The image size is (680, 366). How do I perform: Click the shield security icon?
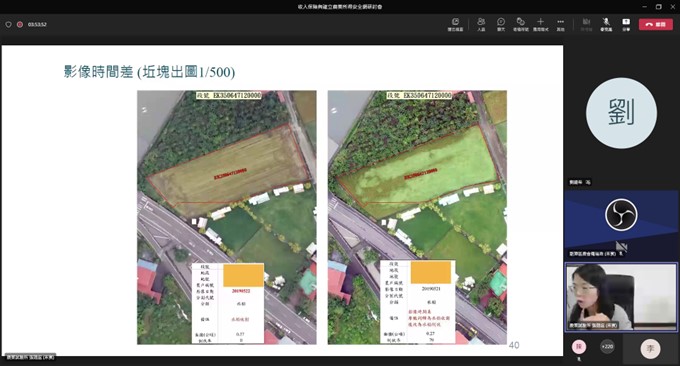[8, 25]
